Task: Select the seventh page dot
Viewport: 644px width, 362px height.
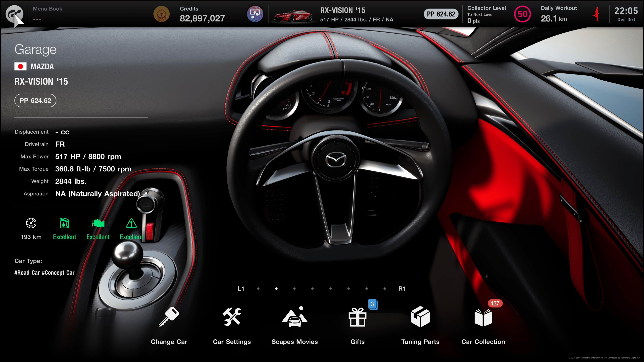Action: tap(366, 289)
